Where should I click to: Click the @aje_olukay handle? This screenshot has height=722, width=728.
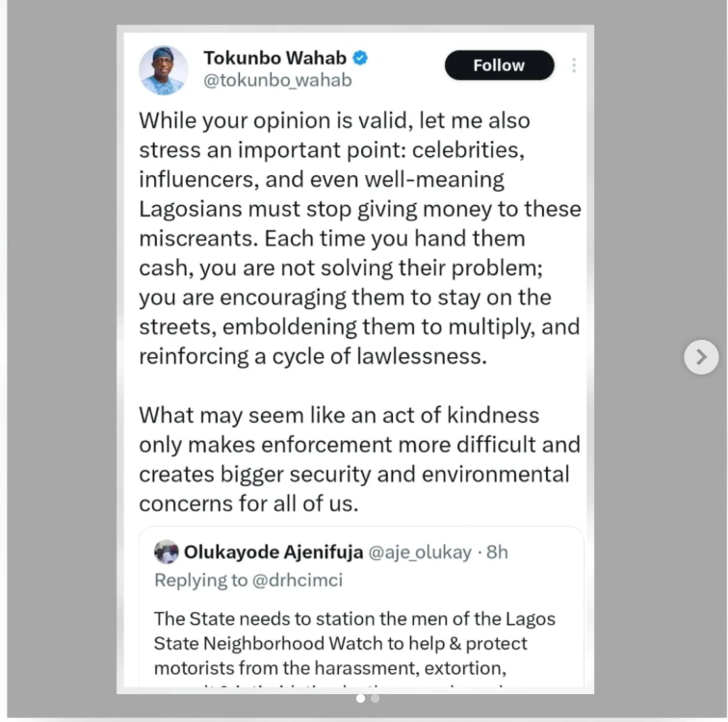(420, 553)
